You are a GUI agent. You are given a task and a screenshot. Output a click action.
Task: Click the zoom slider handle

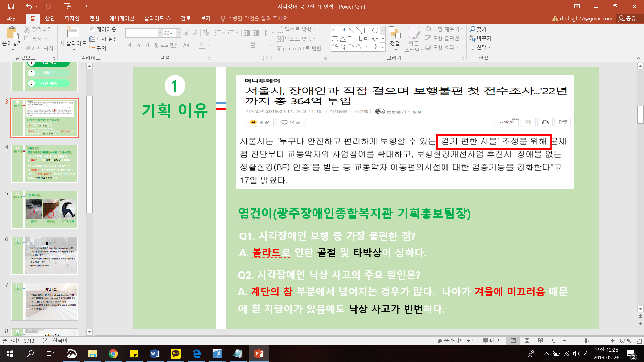[586, 341]
